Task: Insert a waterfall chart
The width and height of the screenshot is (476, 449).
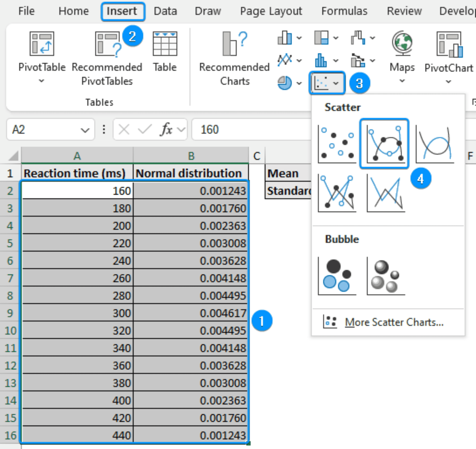Action: [358, 38]
